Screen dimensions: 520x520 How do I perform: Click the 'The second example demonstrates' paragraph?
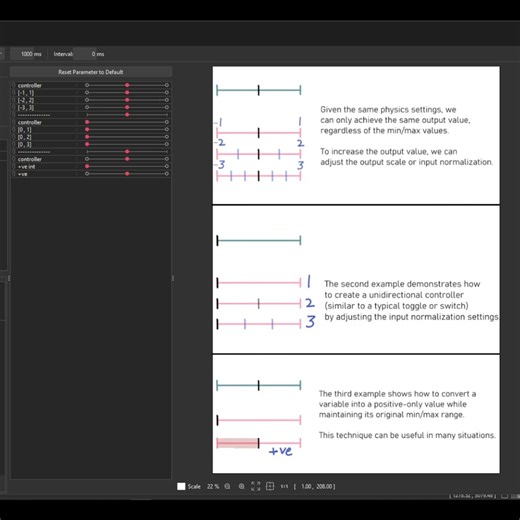(x=412, y=300)
